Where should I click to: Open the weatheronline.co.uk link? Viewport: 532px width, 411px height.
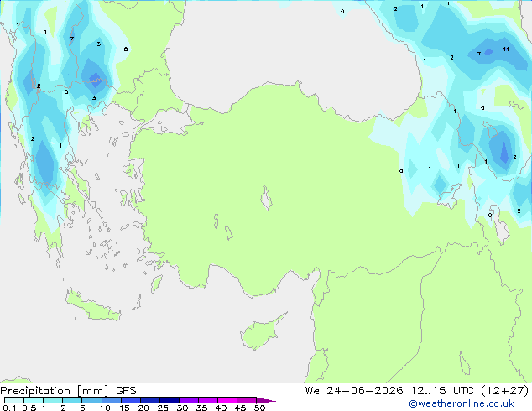click(x=462, y=403)
